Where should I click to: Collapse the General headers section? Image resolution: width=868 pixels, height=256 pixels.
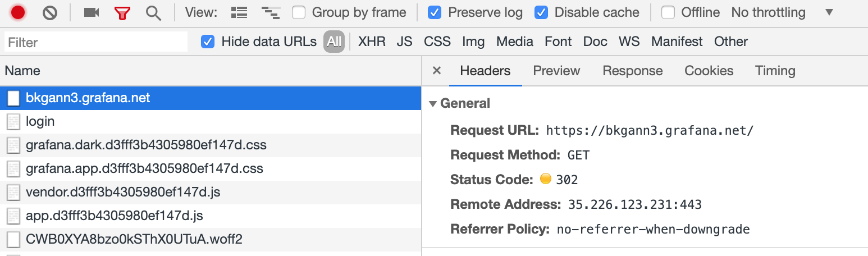(x=433, y=104)
